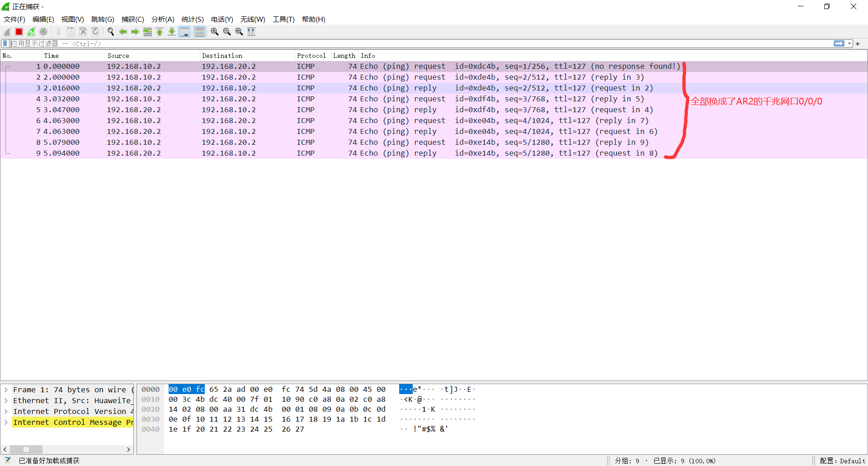
Task: Click the 配置: Default profile in status bar
Action: coord(842,461)
